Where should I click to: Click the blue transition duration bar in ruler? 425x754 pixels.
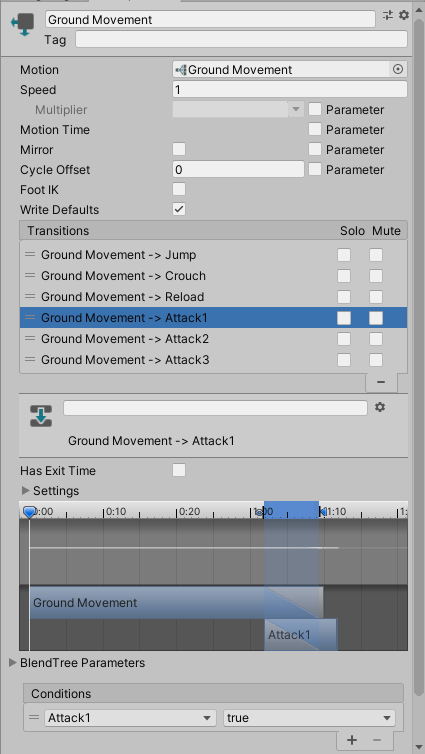[x=291, y=509]
